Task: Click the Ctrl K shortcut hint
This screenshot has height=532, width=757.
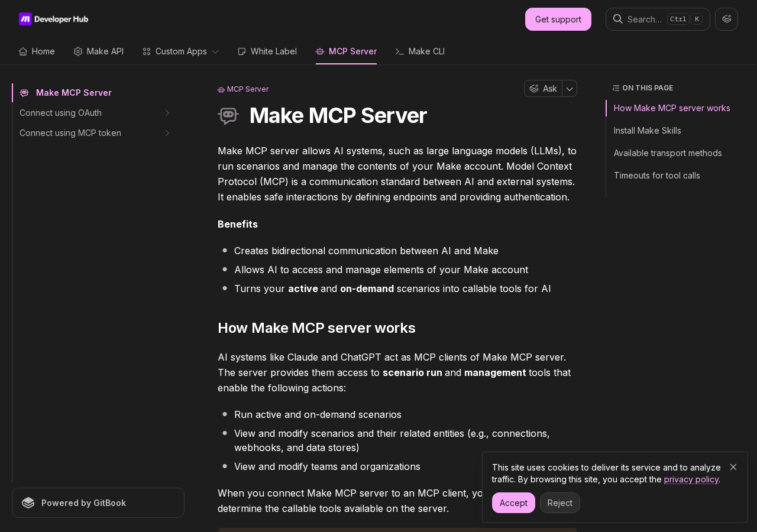Action: pyautogui.click(x=685, y=19)
